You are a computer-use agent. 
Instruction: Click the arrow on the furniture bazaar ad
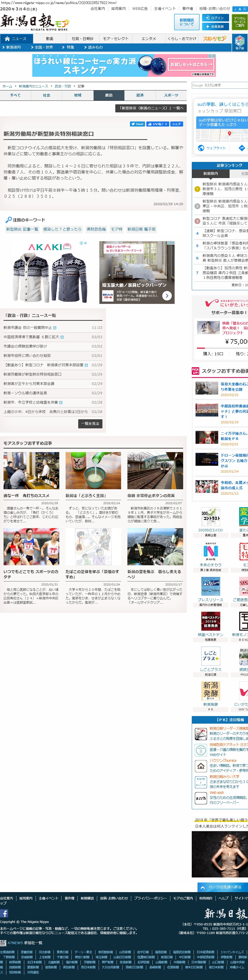167,296
